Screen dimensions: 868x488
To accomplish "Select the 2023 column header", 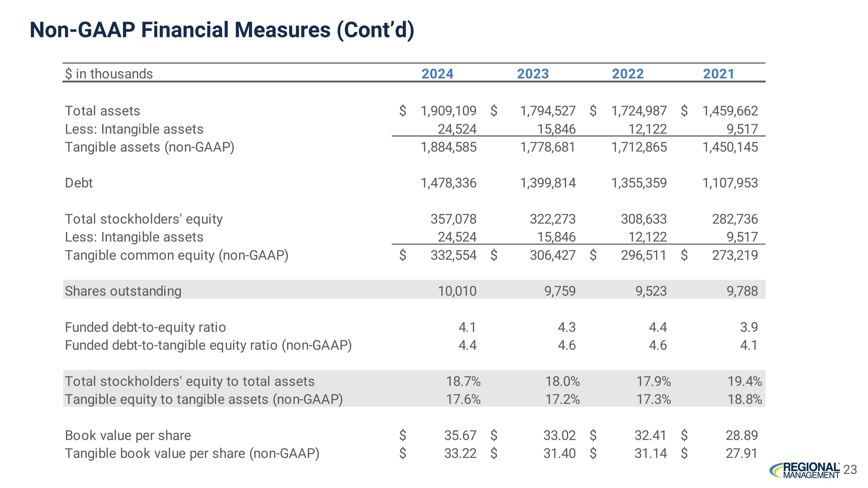I will (533, 74).
